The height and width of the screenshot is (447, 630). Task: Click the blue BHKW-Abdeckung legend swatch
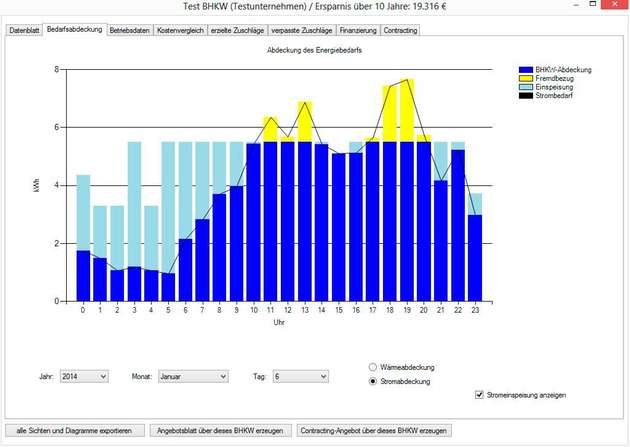[x=526, y=70]
